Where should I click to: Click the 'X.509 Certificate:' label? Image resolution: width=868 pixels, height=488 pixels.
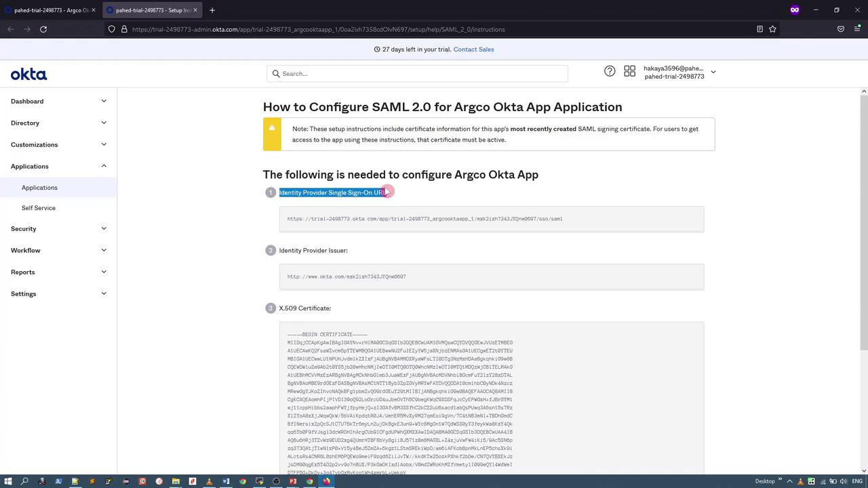(305, 308)
